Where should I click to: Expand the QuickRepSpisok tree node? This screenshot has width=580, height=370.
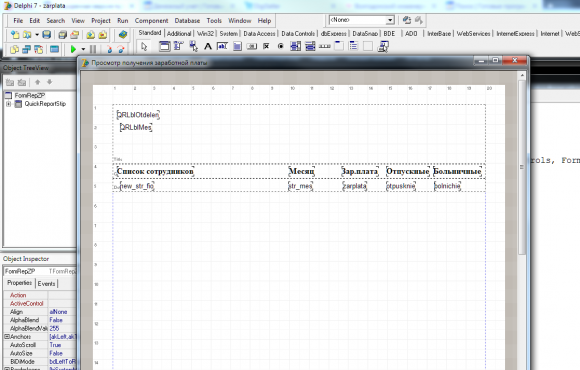(9, 104)
